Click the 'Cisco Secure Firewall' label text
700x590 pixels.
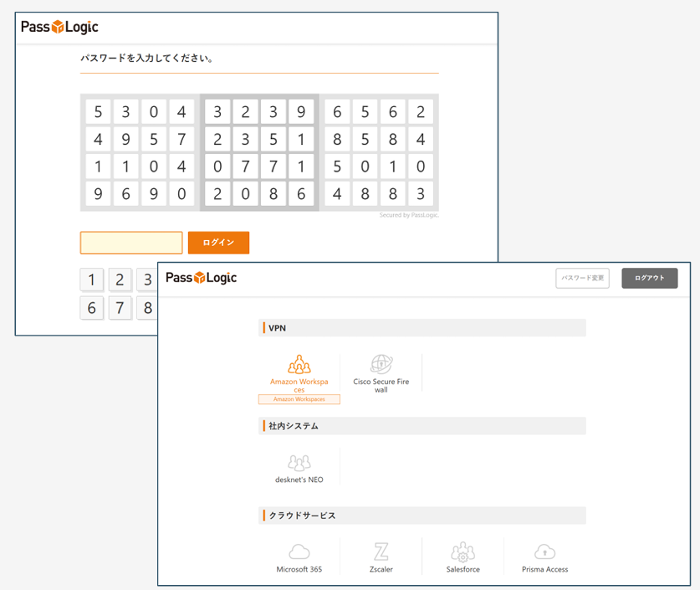coord(381,386)
